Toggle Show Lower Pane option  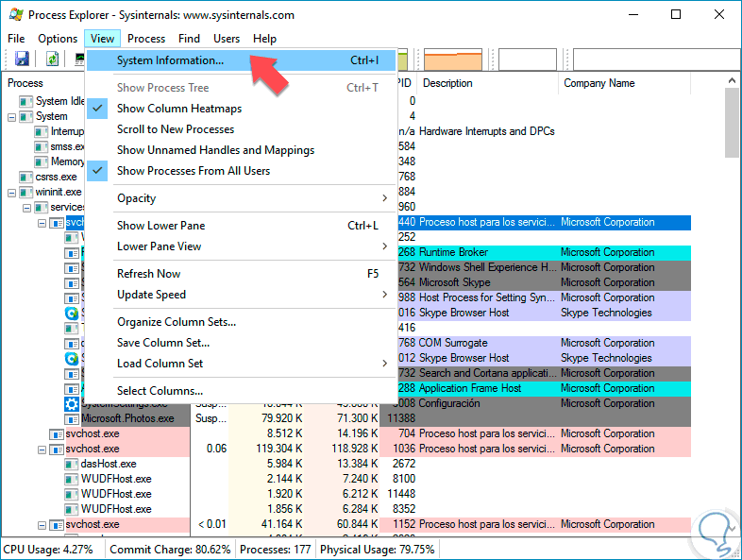[241, 226]
